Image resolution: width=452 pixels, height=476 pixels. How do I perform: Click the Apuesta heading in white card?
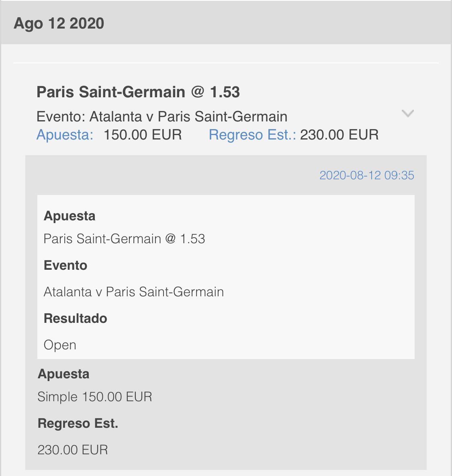click(70, 216)
